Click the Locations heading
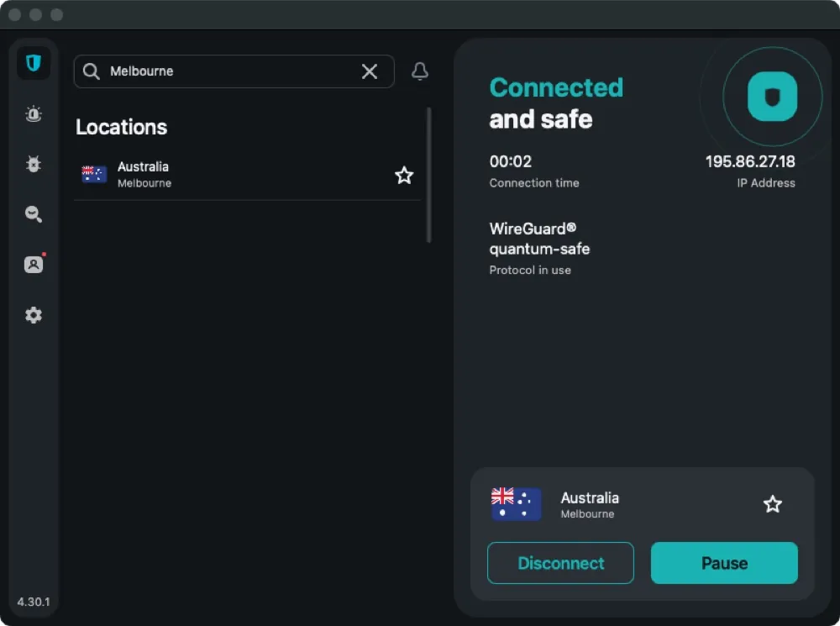 [x=122, y=127]
